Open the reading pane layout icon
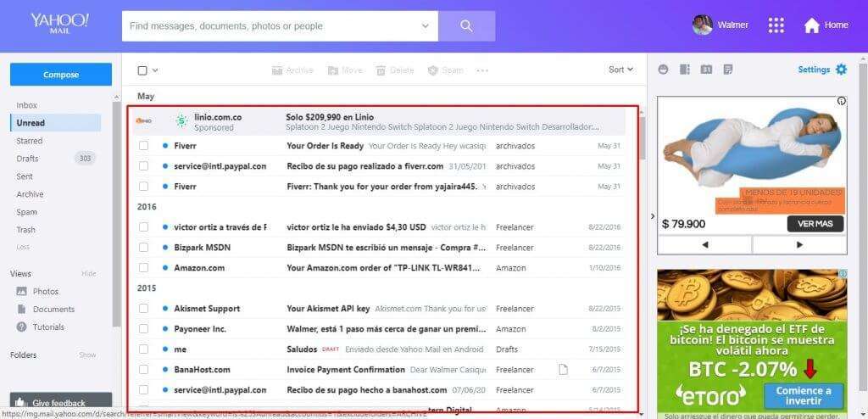Viewport: 868px width, 419px height. coord(685,70)
